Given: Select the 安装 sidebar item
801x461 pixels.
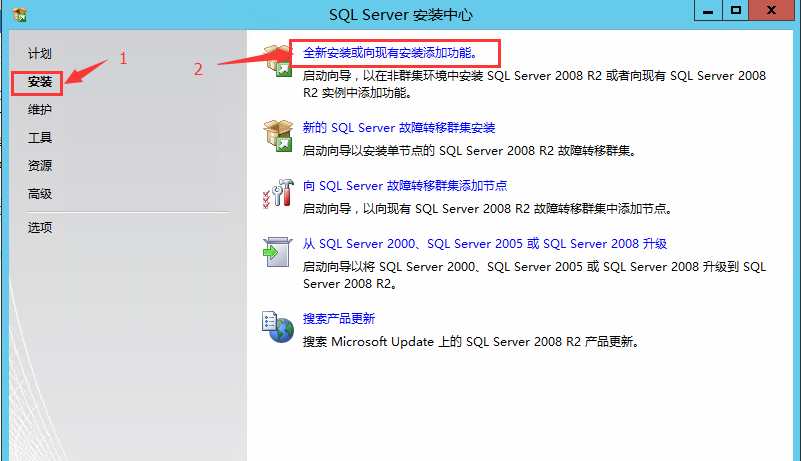Looking at the screenshot, I should (x=39, y=82).
